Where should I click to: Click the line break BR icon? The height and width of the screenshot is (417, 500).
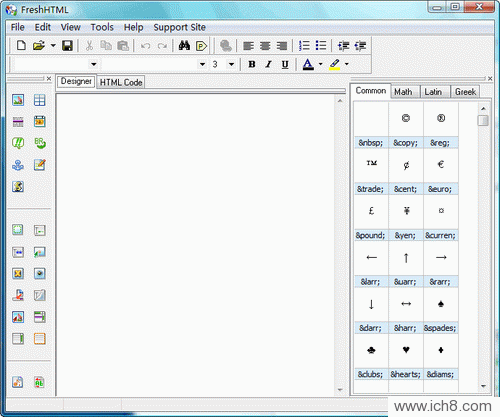(40, 143)
